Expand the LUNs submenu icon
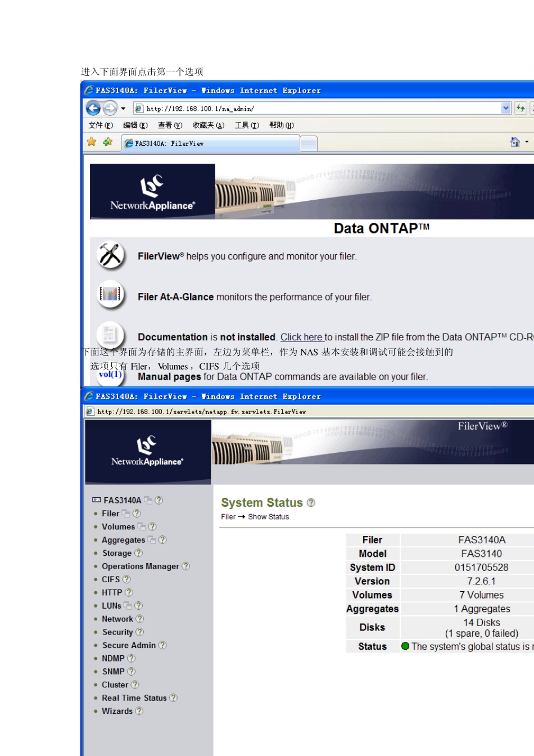Image resolution: width=534 pixels, height=756 pixels. tap(128, 606)
